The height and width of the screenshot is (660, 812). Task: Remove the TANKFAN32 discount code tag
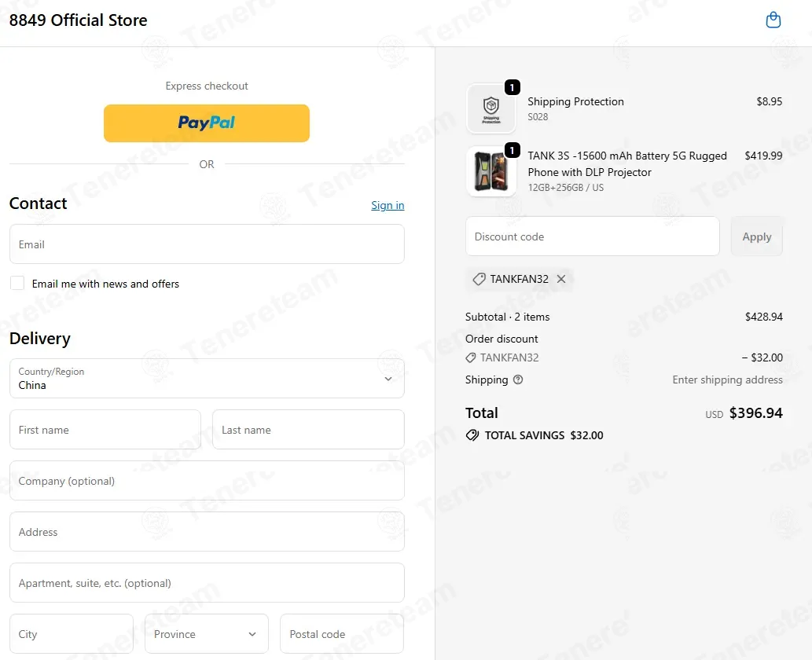coord(561,279)
